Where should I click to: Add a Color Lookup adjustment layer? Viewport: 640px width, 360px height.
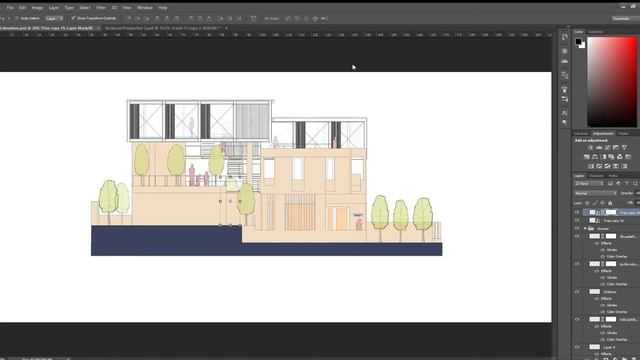(628, 157)
